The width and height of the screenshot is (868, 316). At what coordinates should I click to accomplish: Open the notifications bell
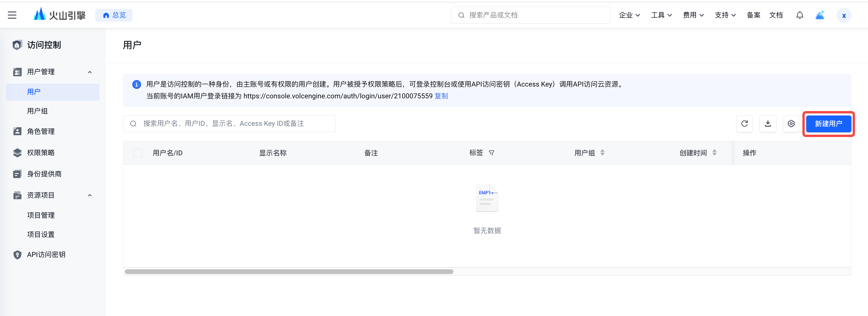tap(800, 15)
